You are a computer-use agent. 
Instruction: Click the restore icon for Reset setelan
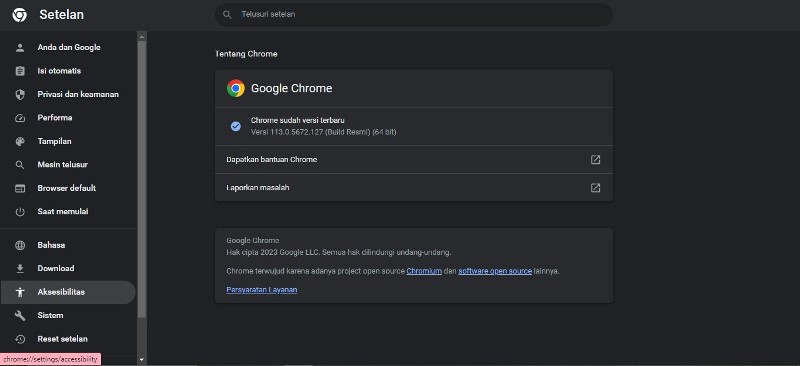coord(20,339)
